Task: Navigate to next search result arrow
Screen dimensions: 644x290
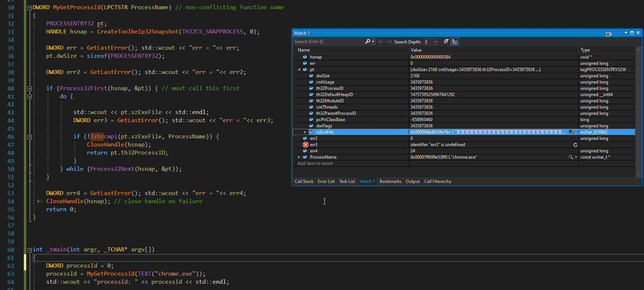Action: tap(389, 42)
